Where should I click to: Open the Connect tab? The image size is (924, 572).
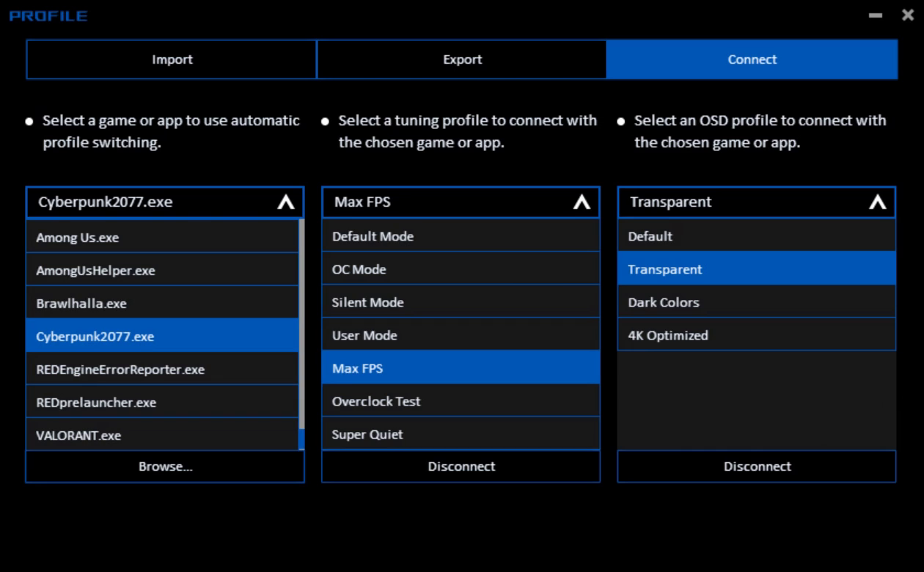click(752, 59)
